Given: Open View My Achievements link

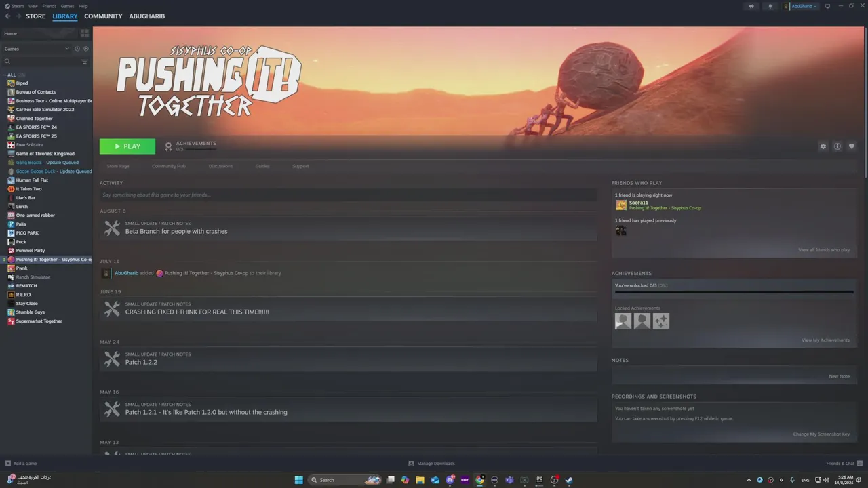Looking at the screenshot, I should (x=825, y=340).
